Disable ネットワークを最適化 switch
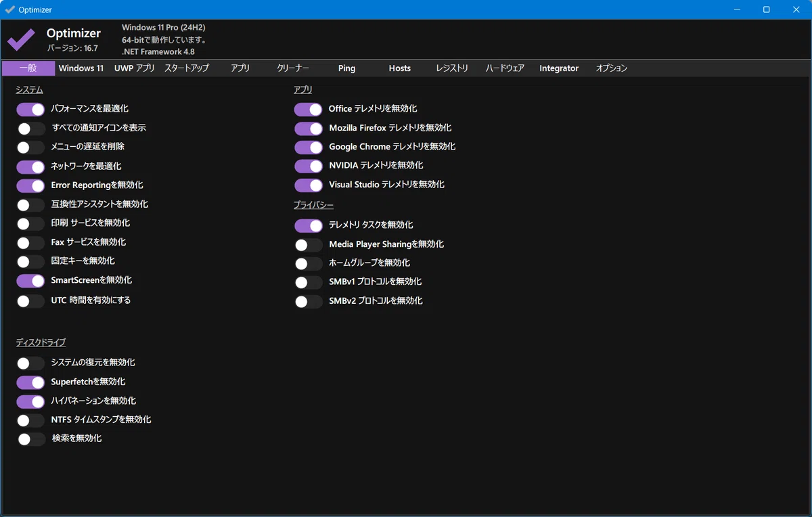The width and height of the screenshot is (812, 517). point(30,166)
